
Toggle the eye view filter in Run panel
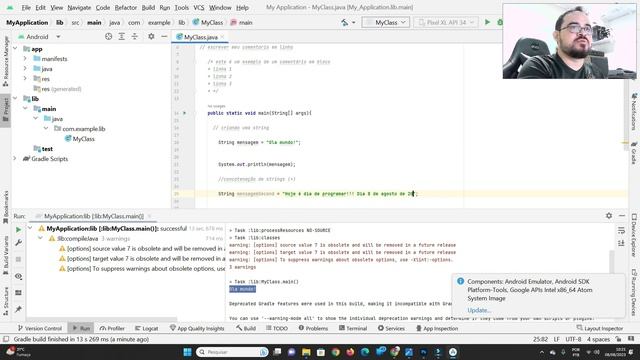click(x=18, y=276)
